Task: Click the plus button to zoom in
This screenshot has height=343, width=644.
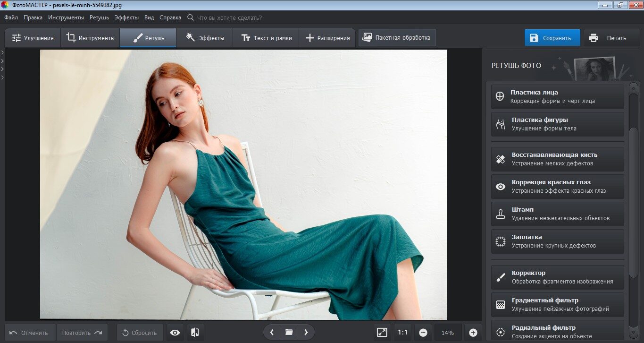Action: tap(473, 333)
